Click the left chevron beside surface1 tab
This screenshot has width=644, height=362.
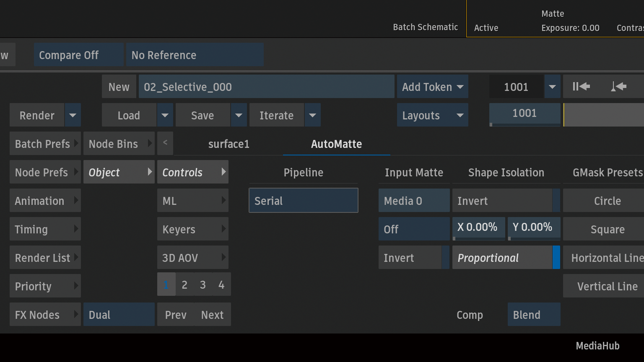pos(165,143)
